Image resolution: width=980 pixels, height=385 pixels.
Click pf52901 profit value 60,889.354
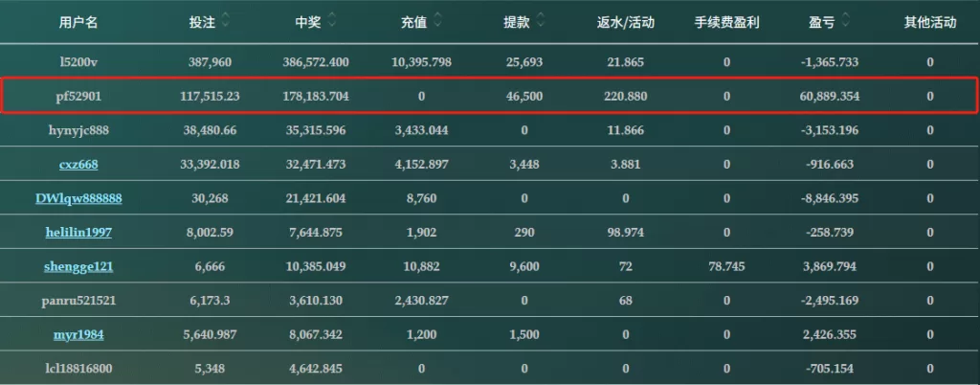(831, 97)
